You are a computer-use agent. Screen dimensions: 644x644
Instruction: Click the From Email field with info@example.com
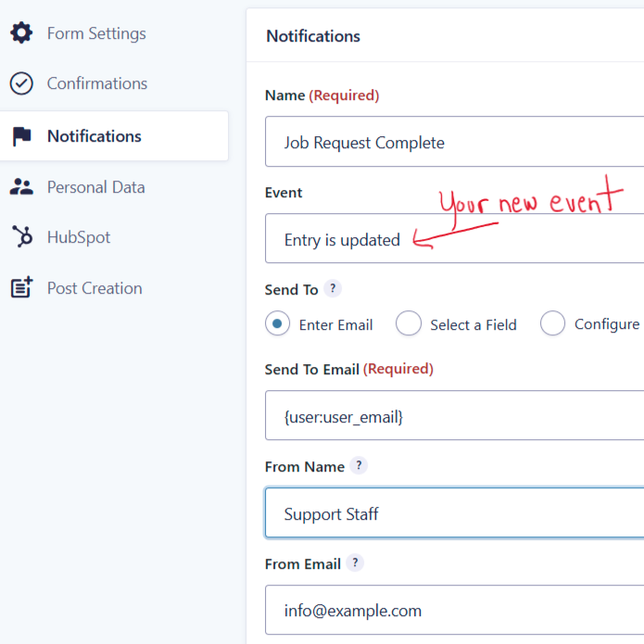click(x=454, y=610)
